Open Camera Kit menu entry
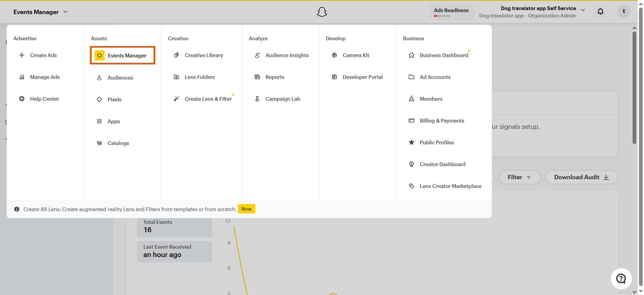 coord(356,55)
